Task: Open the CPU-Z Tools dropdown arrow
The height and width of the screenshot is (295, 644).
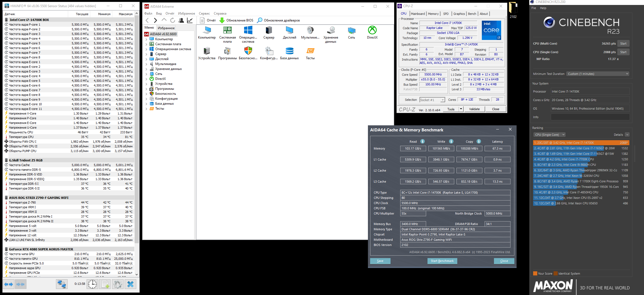Action: pos(461,109)
